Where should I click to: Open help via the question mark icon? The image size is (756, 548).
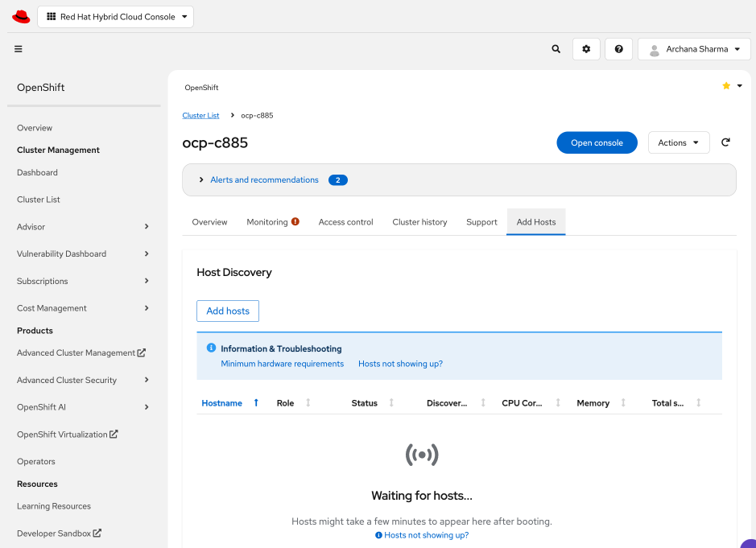coord(618,49)
